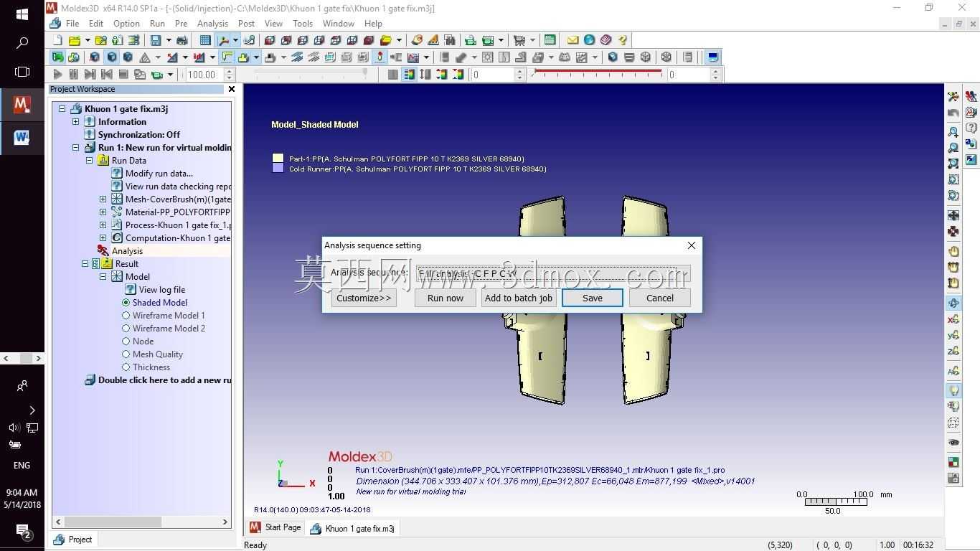Open the Post menu
This screenshot has height=551, width=980.
point(246,24)
